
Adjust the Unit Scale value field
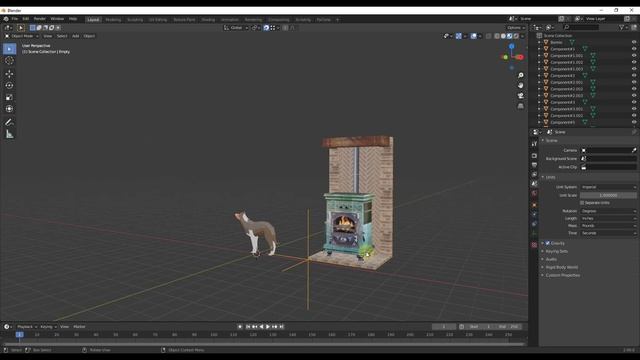pos(608,196)
